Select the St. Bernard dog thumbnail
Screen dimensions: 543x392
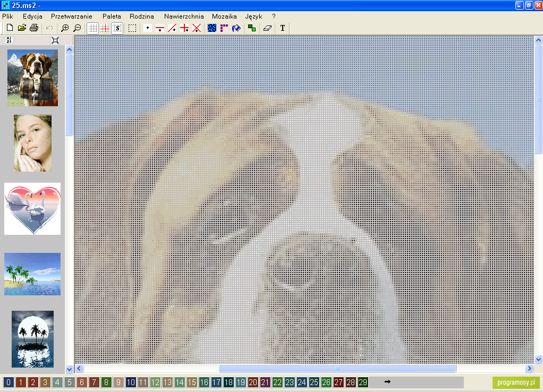click(x=32, y=78)
